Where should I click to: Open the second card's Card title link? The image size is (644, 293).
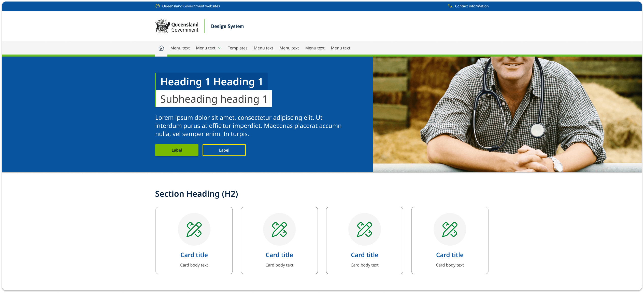coord(279,255)
